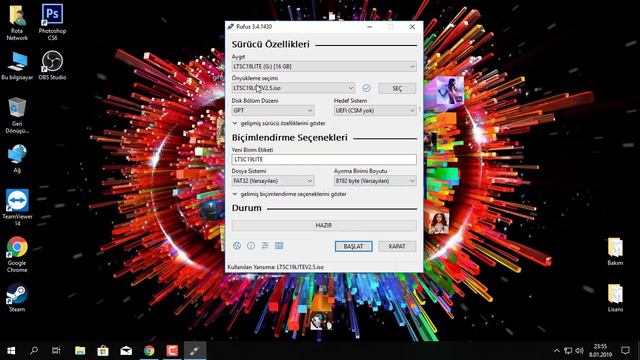This screenshot has width=640, height=360.
Task: Show hidden system tray icons
Action: click(557, 351)
